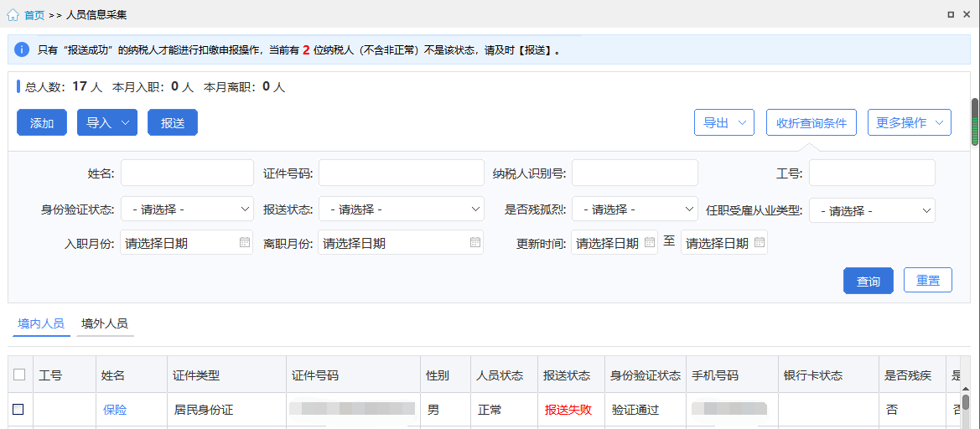980x429 pixels.
Task: Open calendar icon of 更新时间 start date
Action: click(x=650, y=242)
